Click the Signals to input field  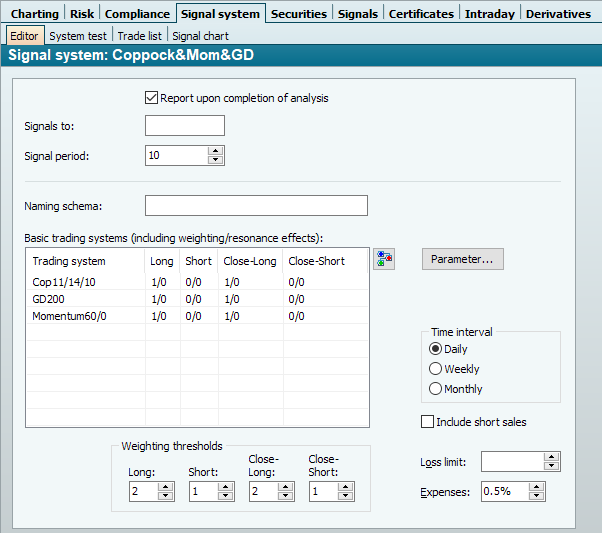[x=185, y=126]
